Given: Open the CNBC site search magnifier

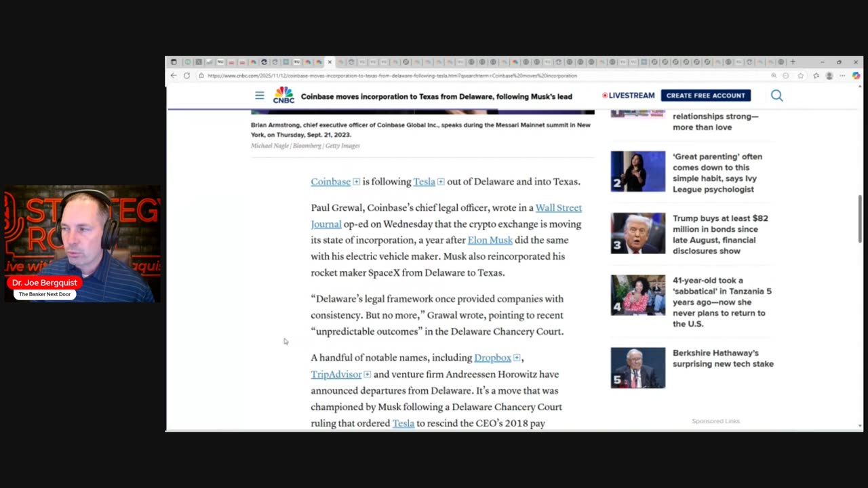Looking at the screenshot, I should [776, 96].
